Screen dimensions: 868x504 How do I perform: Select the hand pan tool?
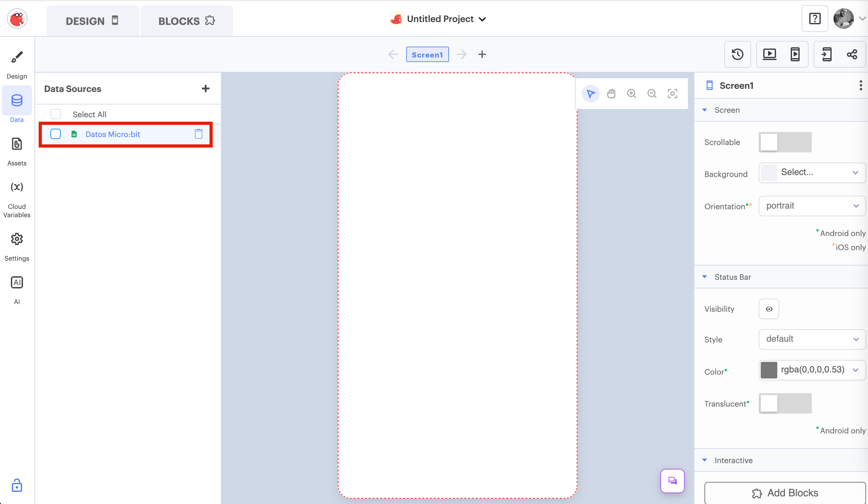[611, 93]
